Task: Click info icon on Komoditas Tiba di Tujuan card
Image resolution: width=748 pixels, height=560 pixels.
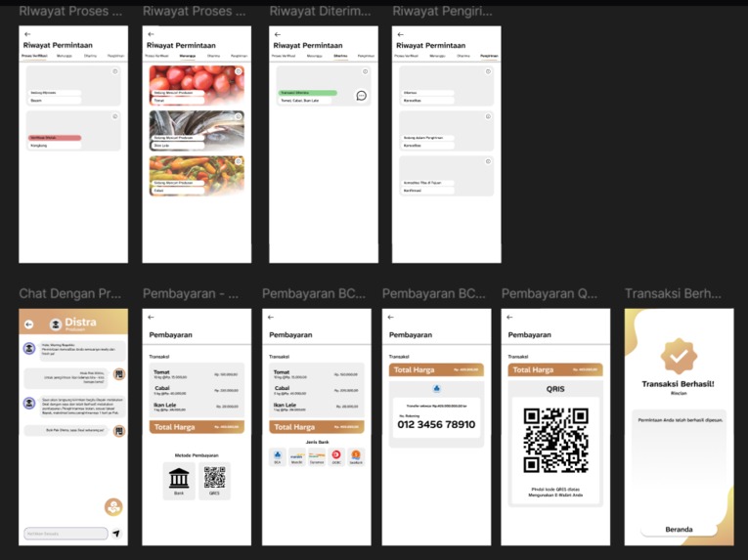Action: click(x=488, y=161)
